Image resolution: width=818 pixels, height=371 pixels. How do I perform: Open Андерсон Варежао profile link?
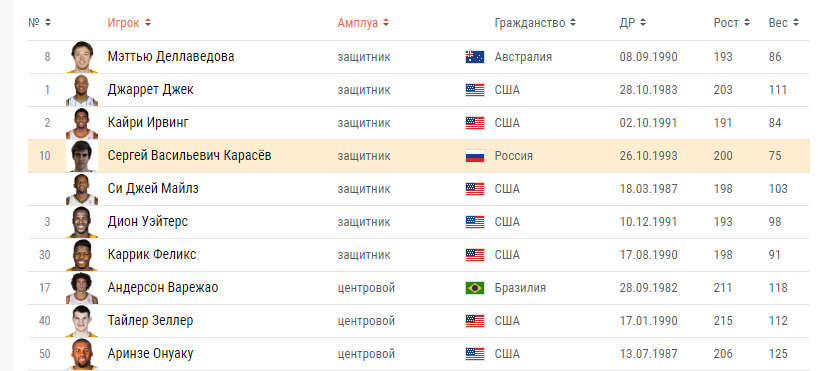pos(163,288)
